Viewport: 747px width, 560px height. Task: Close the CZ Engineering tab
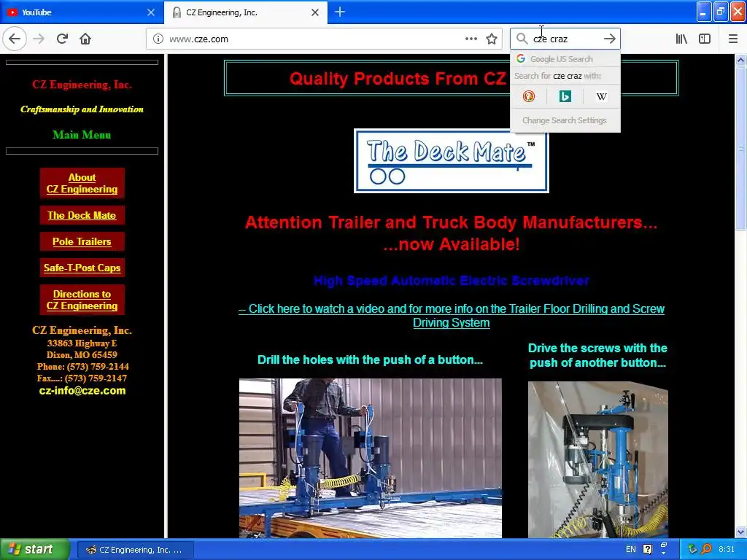[x=315, y=12]
